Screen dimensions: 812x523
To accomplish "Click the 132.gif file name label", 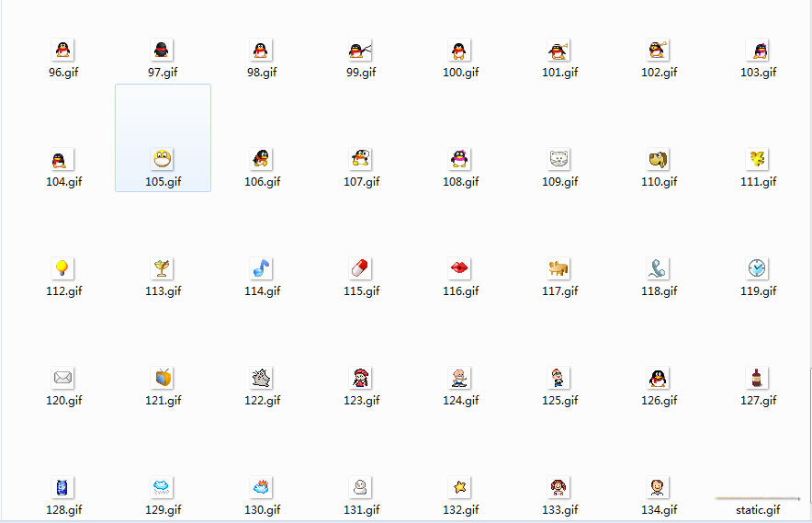I will pos(460,510).
